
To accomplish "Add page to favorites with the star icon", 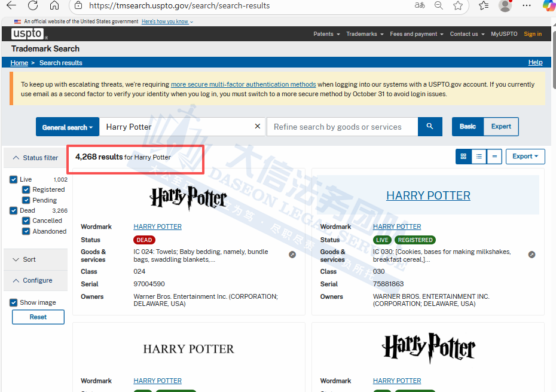I will tap(458, 5).
